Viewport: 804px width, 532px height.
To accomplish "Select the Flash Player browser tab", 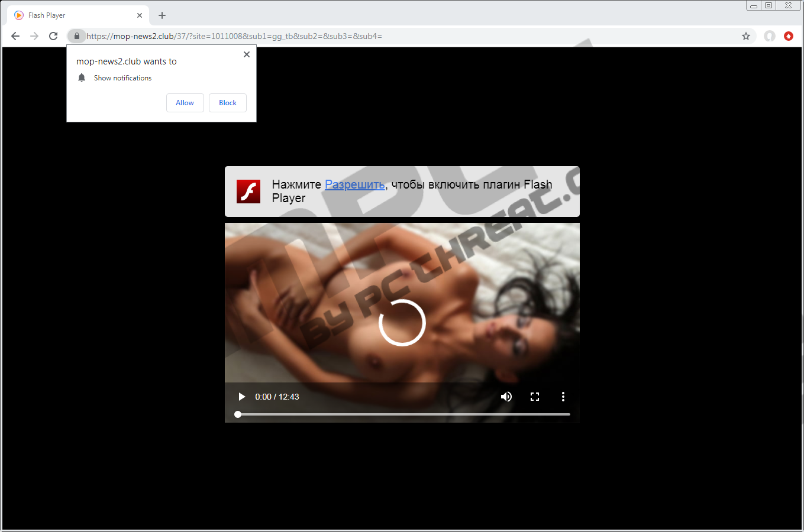I will click(77, 15).
